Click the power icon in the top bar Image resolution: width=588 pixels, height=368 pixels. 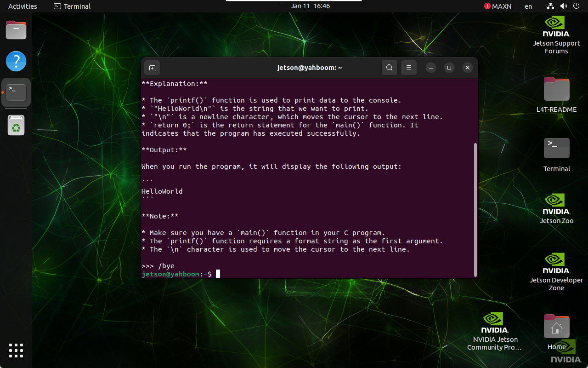point(577,6)
